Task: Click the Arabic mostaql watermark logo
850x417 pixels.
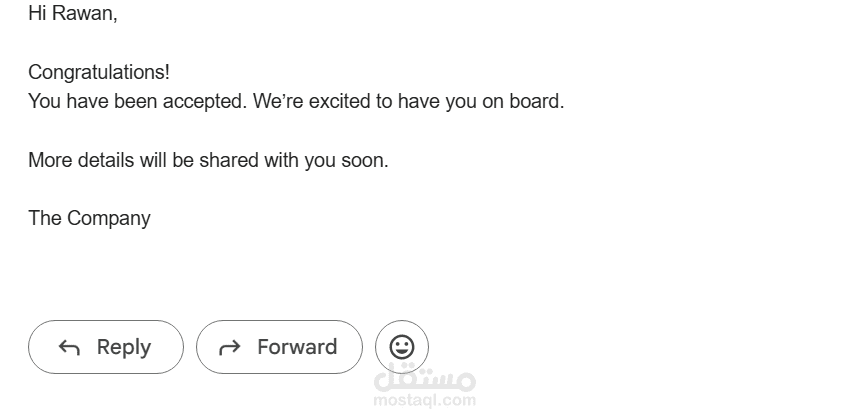Action: (424, 379)
